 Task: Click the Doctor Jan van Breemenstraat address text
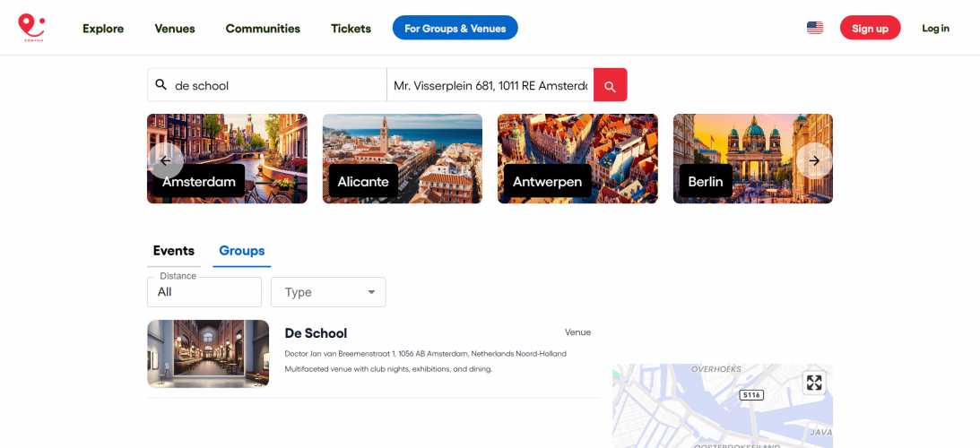[426, 354]
